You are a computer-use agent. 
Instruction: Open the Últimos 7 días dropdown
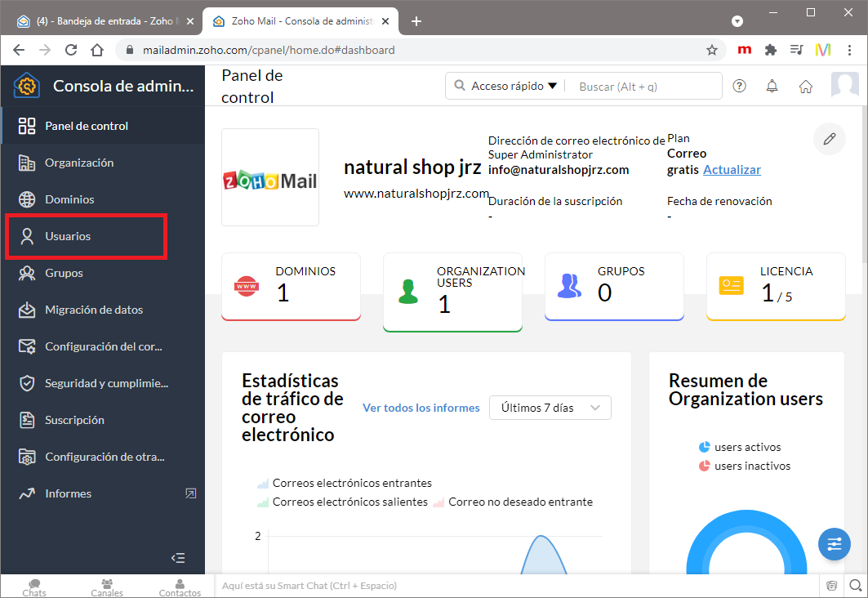pyautogui.click(x=550, y=408)
